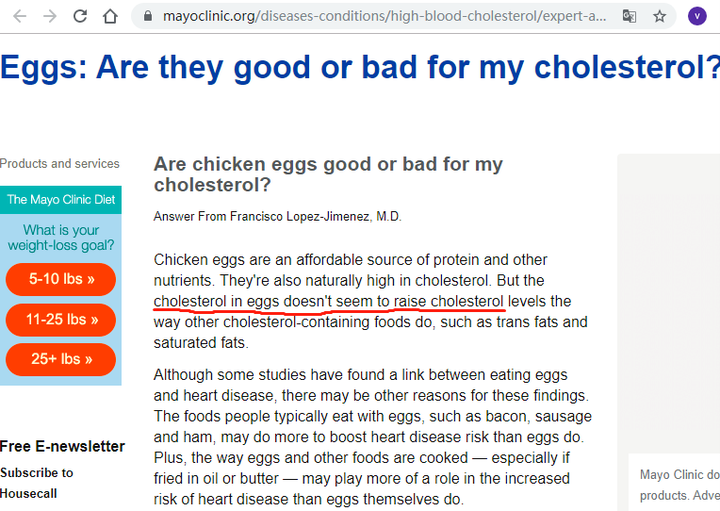Open the translate page icon
The image size is (720, 511).
click(629, 16)
